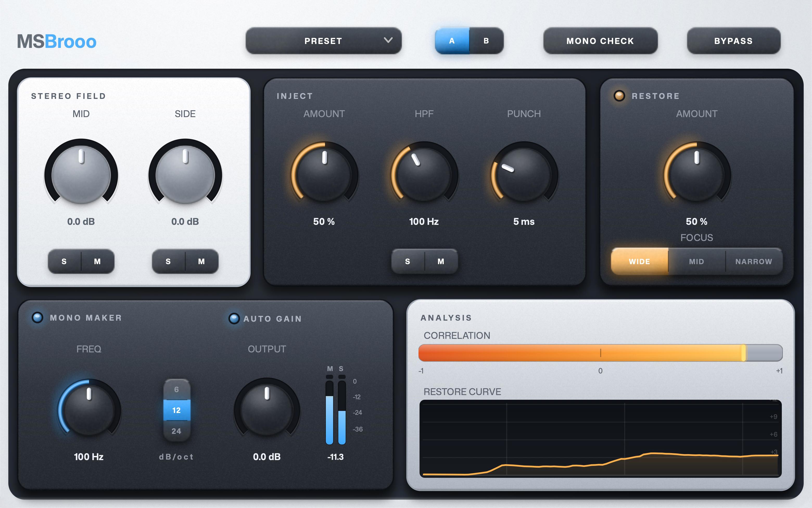Click the CORRELATION label
The width and height of the screenshot is (812, 508).
pos(457,335)
